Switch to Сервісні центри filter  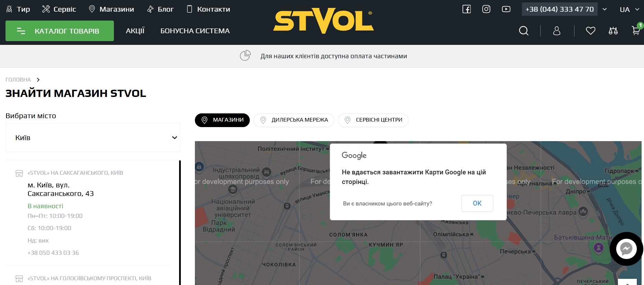click(373, 120)
